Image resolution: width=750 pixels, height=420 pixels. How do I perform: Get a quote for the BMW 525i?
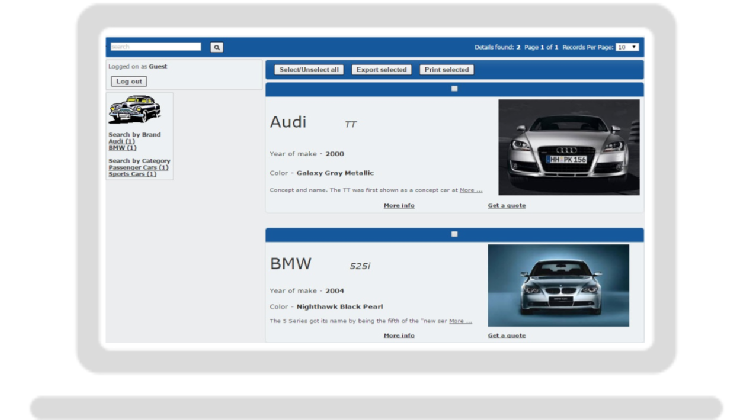[507, 336]
